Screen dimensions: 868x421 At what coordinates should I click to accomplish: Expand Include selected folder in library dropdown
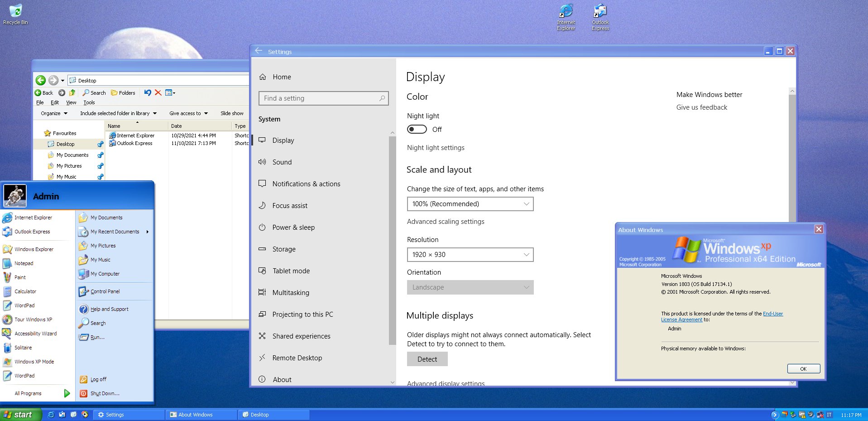point(118,113)
